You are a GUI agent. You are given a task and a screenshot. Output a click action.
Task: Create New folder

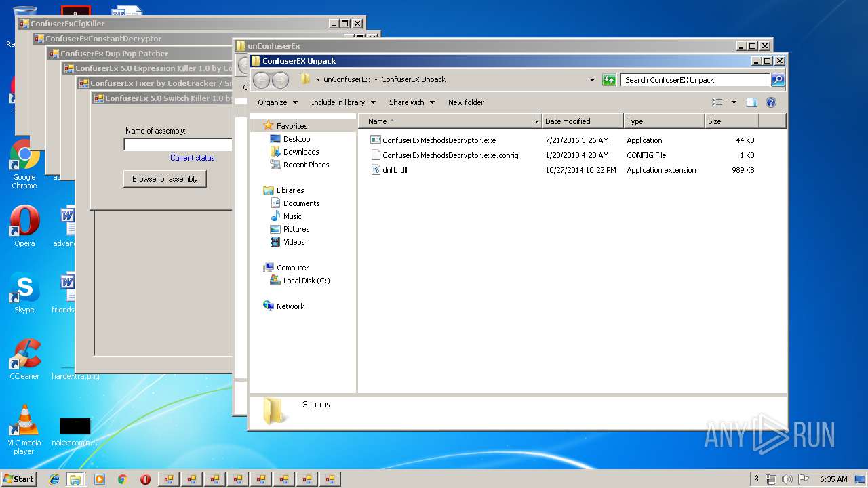[x=466, y=102]
